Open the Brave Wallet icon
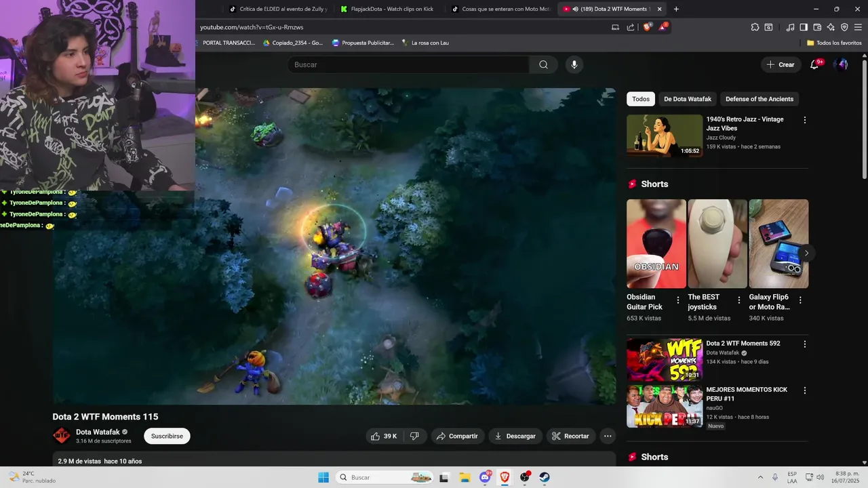 point(817,27)
